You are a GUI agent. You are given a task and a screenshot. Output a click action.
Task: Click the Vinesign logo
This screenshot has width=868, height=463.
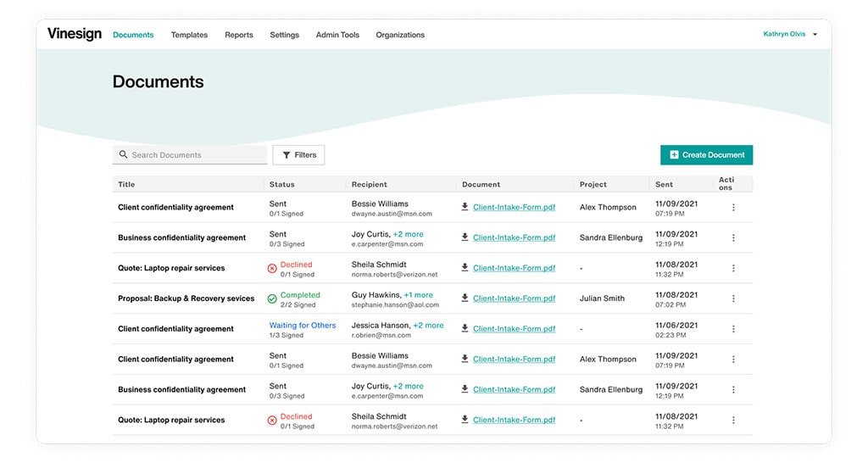tap(75, 34)
